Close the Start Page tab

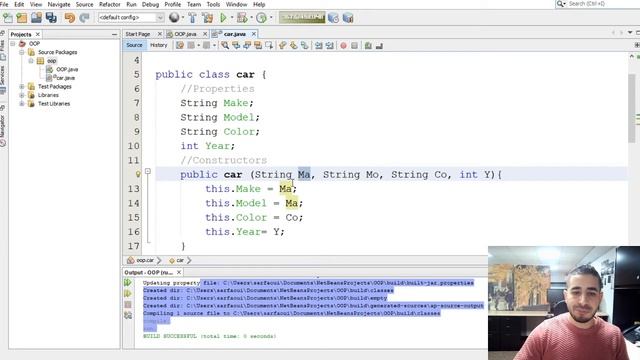[x=160, y=34]
